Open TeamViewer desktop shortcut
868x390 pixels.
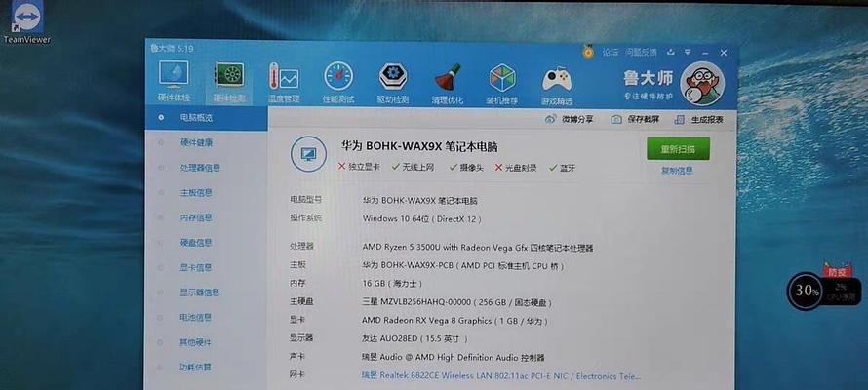tap(27, 22)
